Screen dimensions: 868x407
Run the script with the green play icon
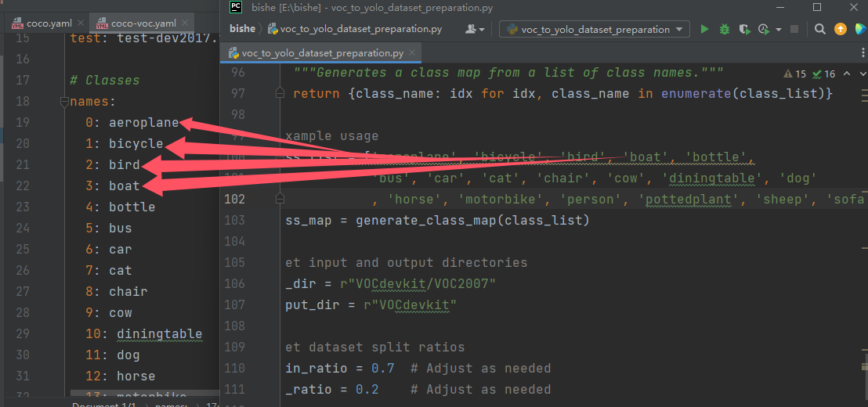coord(704,29)
